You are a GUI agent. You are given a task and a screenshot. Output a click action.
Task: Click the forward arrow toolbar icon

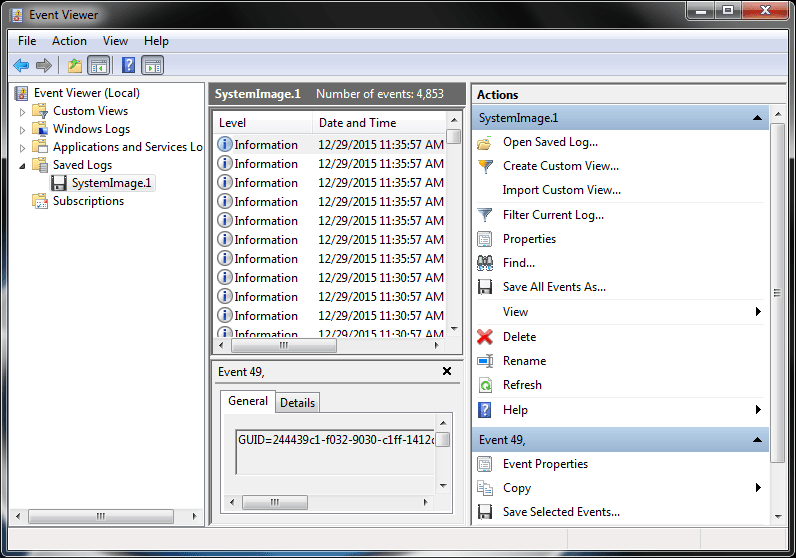coord(44,65)
